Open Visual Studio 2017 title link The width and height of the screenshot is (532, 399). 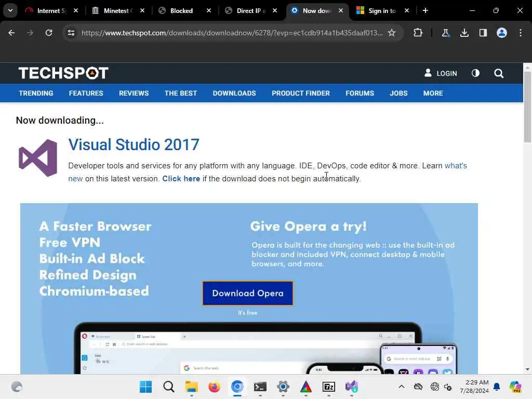[134, 144]
